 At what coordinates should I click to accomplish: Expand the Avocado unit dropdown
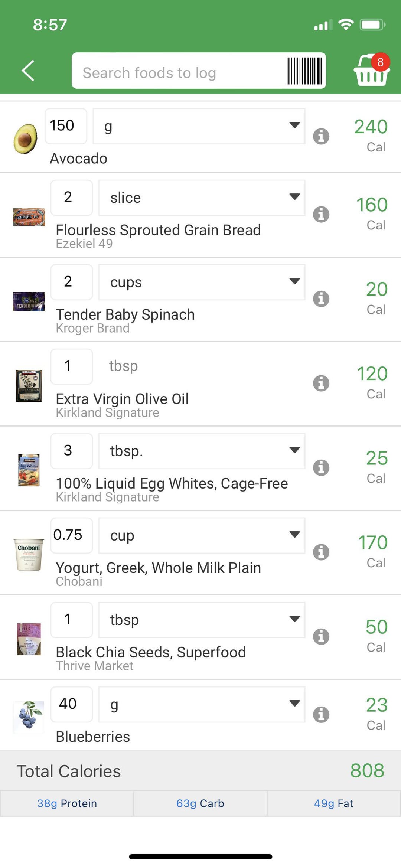click(x=199, y=126)
